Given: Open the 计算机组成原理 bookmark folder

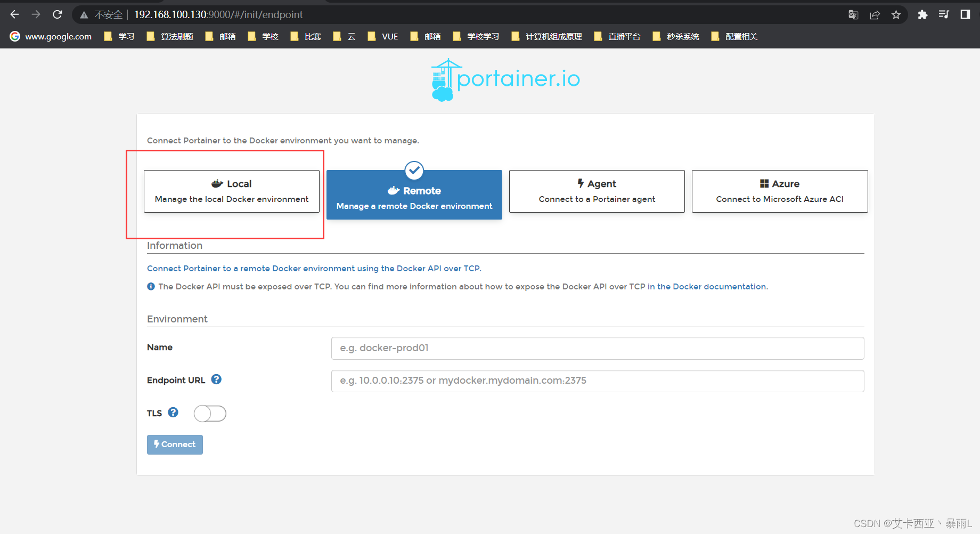Looking at the screenshot, I should pos(546,36).
